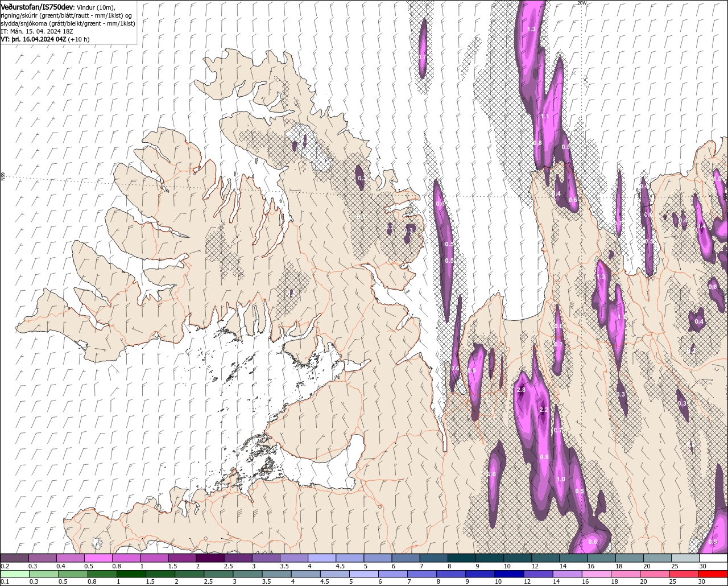The width and height of the screenshot is (728, 586).
Task: Click the slydda/snjókoma legend description line
Action: click(x=67, y=23)
